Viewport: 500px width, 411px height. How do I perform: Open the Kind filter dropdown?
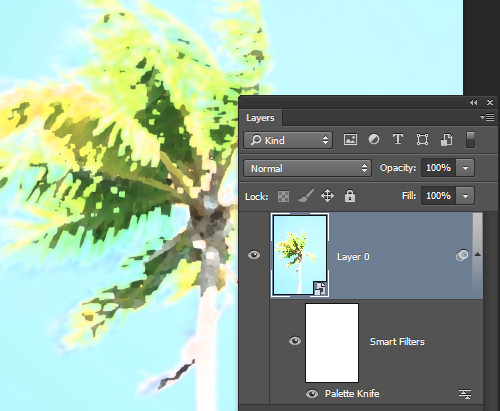[288, 140]
